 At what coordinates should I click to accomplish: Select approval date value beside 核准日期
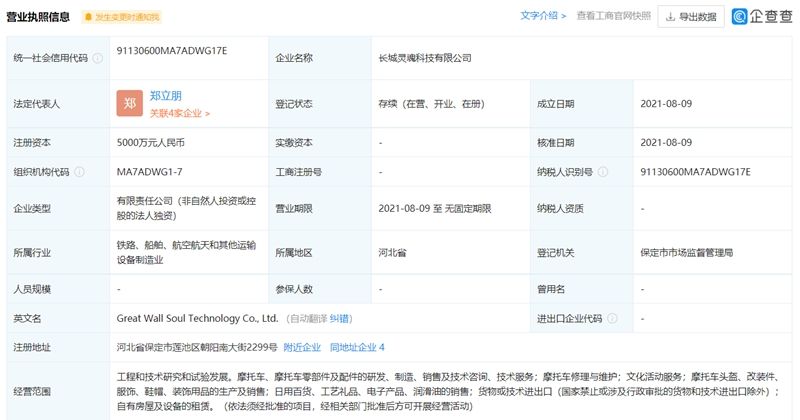666,142
